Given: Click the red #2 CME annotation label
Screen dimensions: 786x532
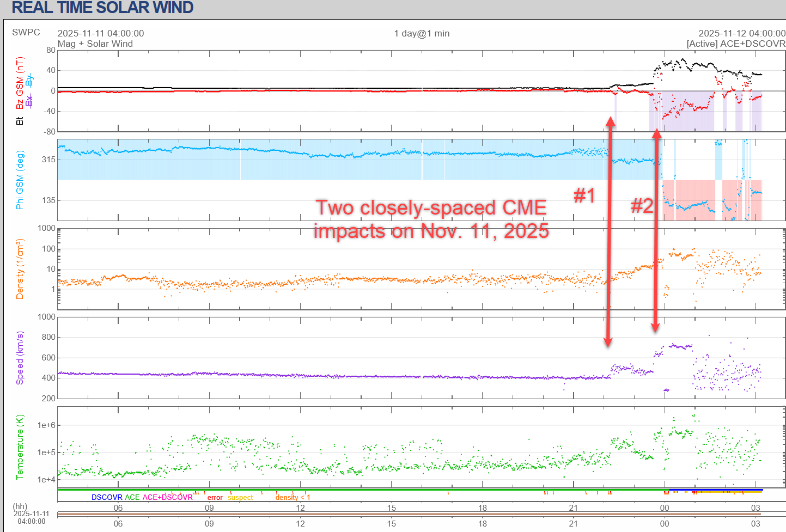Looking at the screenshot, I should (642, 206).
